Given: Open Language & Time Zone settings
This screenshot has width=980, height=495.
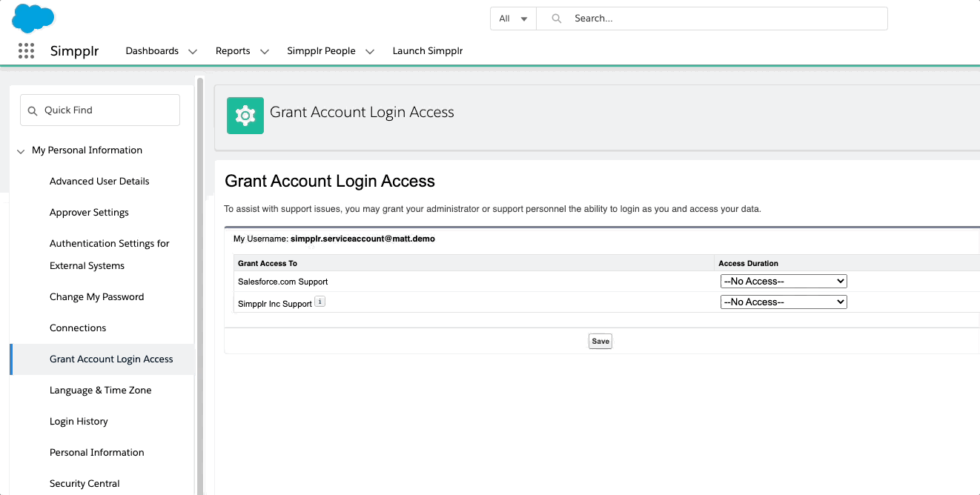Looking at the screenshot, I should click(x=100, y=391).
